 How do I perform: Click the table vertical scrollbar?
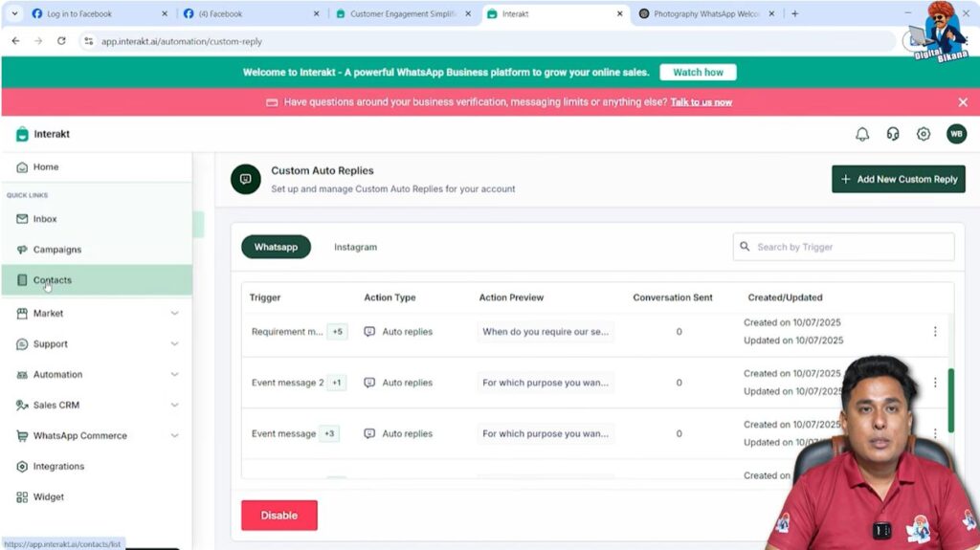click(x=950, y=401)
